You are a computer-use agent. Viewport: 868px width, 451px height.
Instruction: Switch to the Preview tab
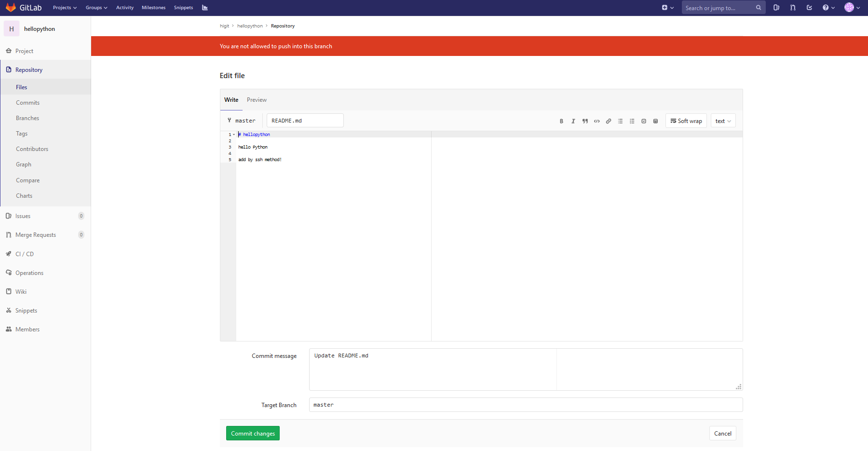click(x=257, y=100)
